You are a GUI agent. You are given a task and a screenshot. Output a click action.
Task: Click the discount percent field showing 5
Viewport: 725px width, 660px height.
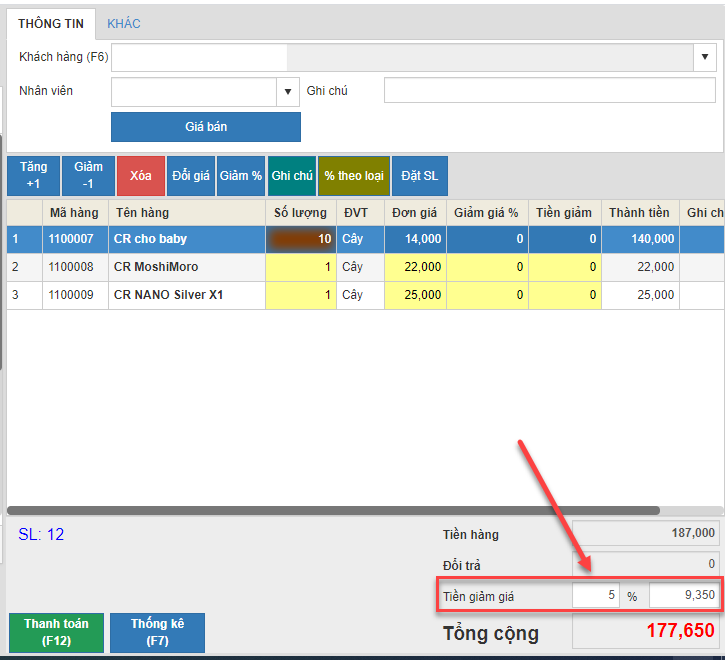click(x=596, y=596)
